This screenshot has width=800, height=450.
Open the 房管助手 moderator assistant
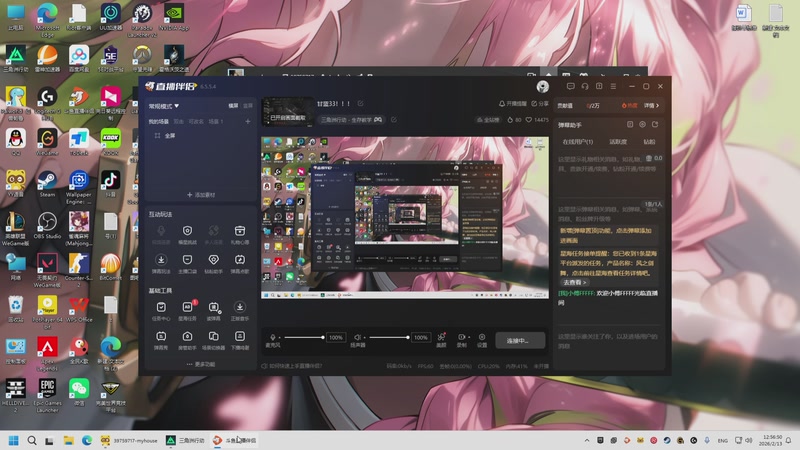[x=187, y=340]
